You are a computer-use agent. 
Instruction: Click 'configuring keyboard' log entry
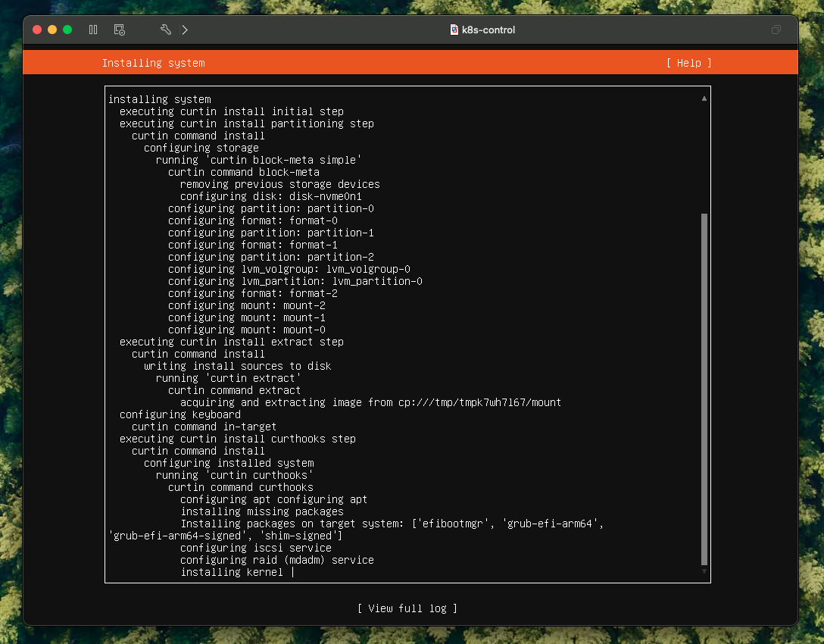pyautogui.click(x=180, y=414)
